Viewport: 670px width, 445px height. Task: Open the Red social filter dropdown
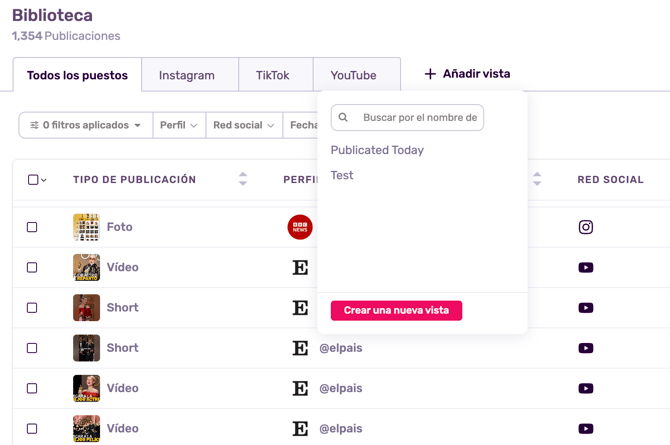(243, 125)
